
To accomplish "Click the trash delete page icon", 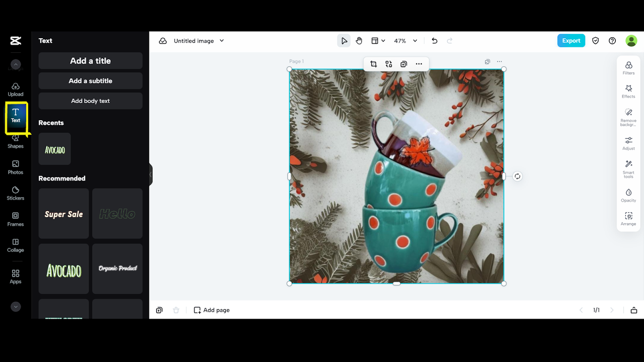I will [x=176, y=310].
